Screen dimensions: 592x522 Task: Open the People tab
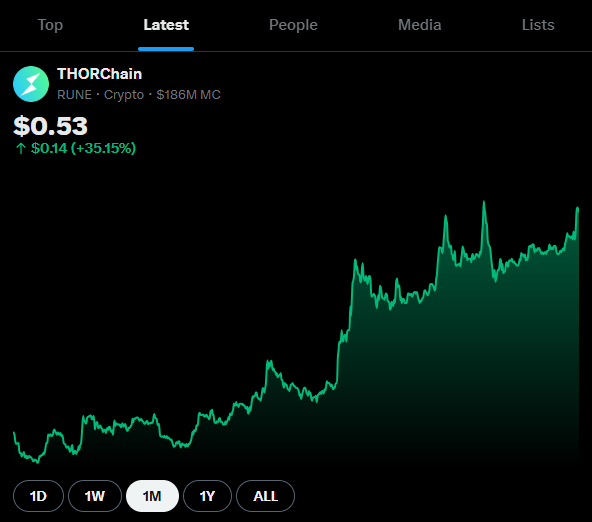tap(293, 25)
